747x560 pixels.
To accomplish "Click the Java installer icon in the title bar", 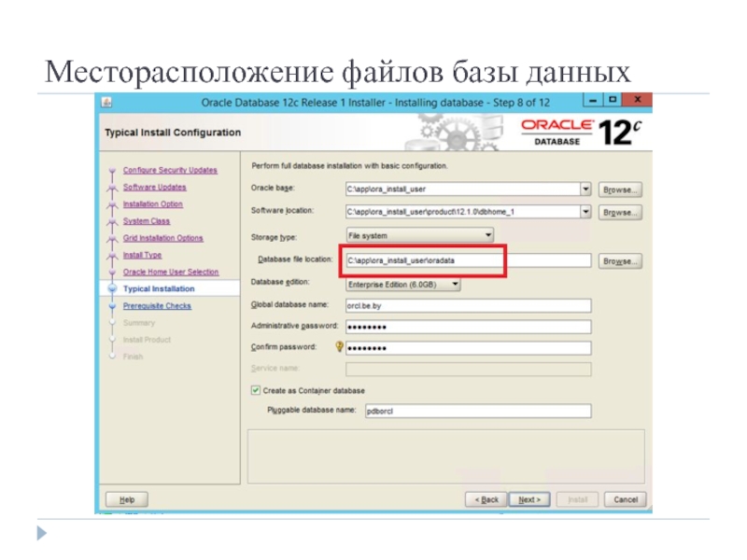I will coord(106,103).
